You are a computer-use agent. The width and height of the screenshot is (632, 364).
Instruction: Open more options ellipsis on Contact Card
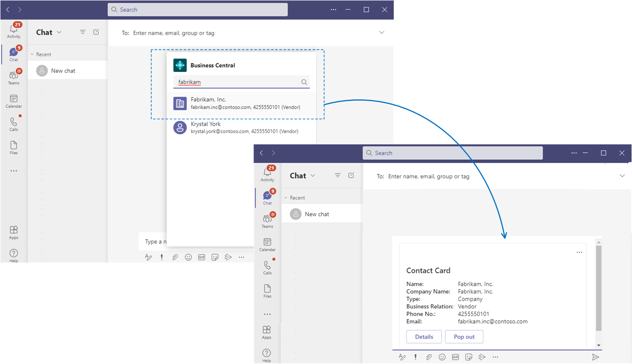(x=579, y=252)
